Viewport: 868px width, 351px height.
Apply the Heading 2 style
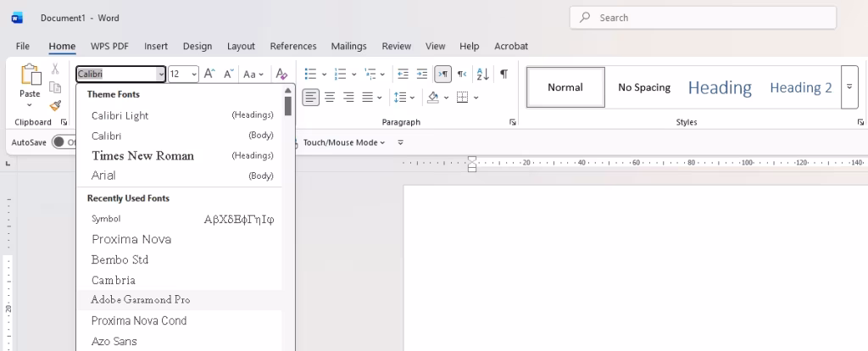tap(800, 87)
